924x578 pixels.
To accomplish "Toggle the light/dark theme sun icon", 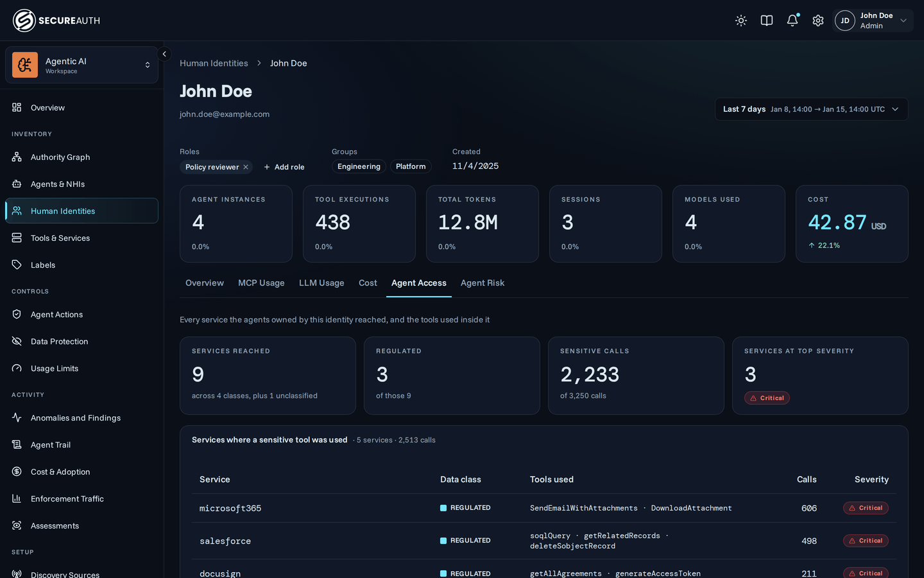I will 741,21.
